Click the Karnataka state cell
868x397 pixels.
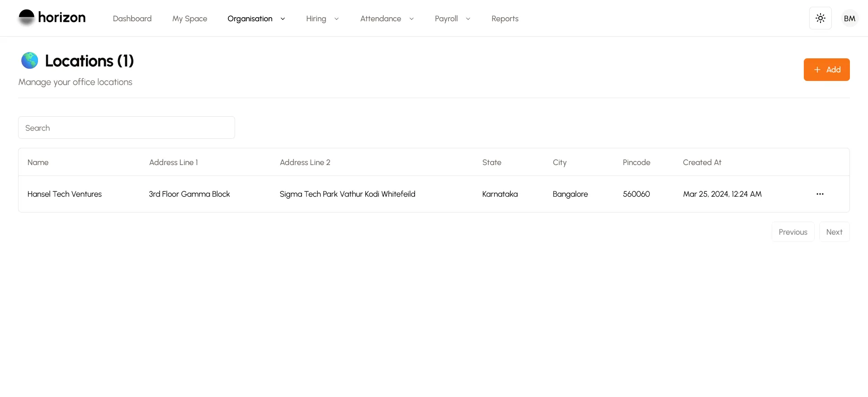coord(500,194)
